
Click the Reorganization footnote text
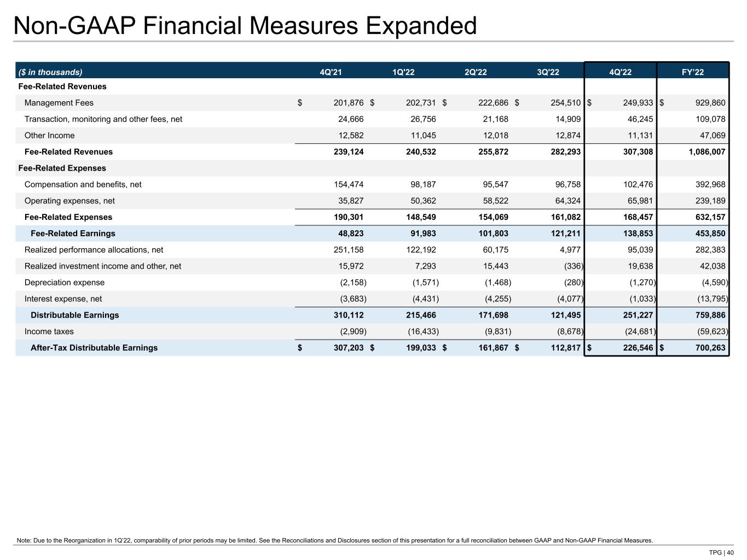click(x=335, y=541)
